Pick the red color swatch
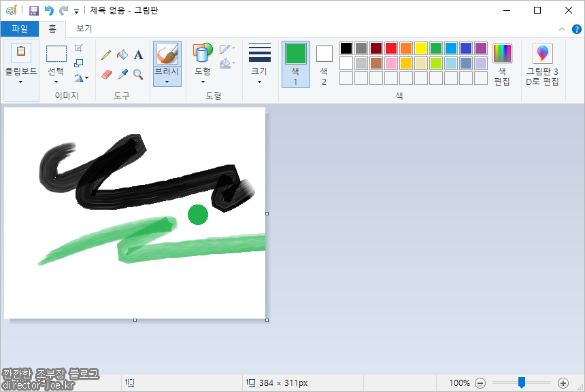The height and width of the screenshot is (392, 585). point(391,48)
